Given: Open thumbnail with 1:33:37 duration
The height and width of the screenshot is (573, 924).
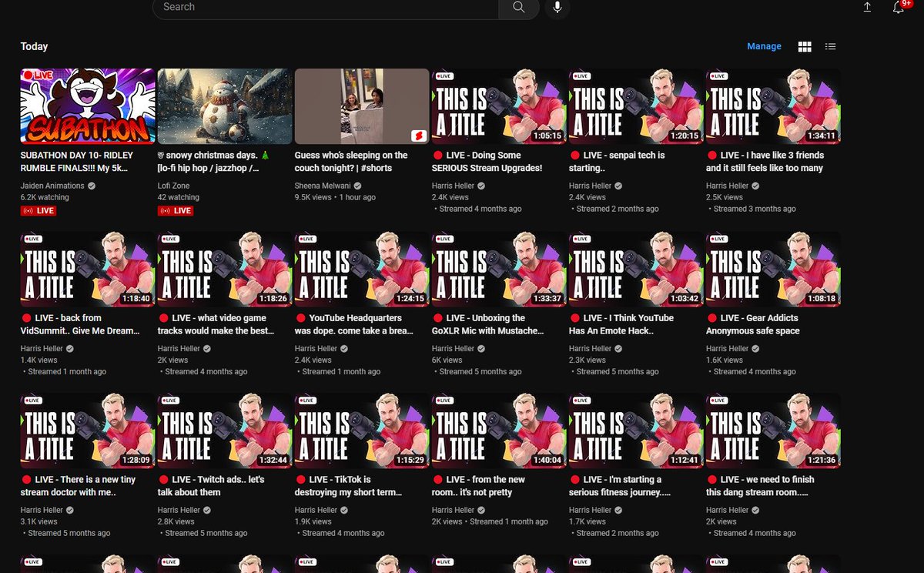Looking at the screenshot, I should 498,269.
